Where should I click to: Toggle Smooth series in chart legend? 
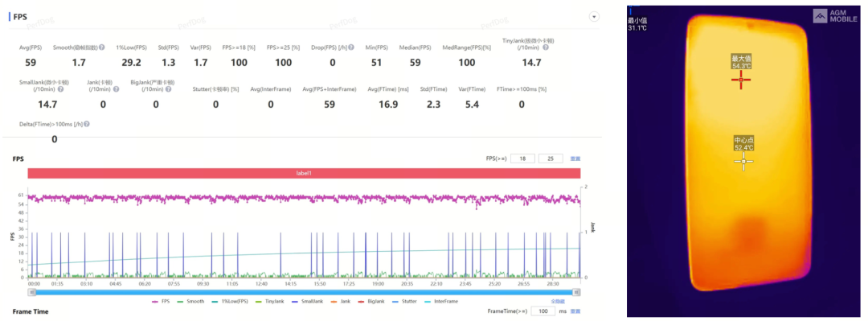(x=191, y=302)
